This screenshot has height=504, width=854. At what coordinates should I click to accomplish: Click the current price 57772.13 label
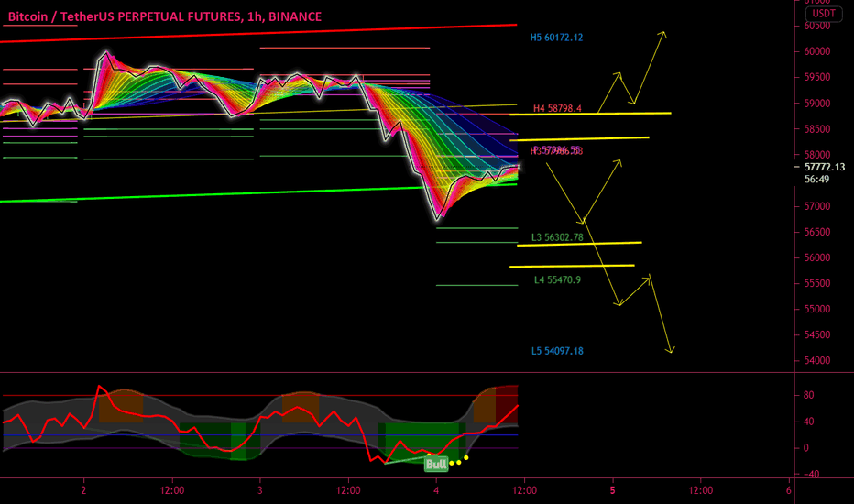pos(825,168)
